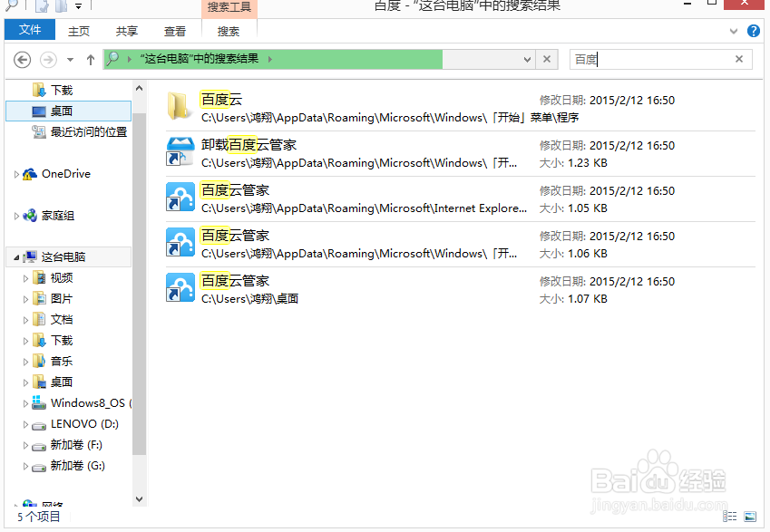Expand the 家庭组 node

point(16,216)
